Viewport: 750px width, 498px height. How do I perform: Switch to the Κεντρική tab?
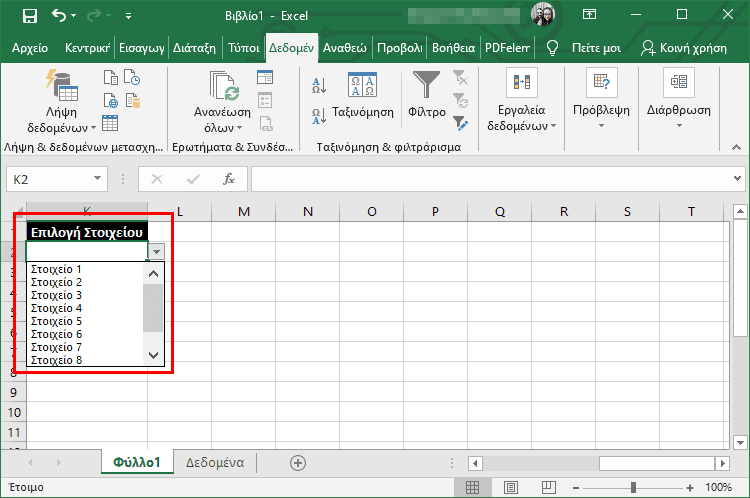click(x=87, y=48)
